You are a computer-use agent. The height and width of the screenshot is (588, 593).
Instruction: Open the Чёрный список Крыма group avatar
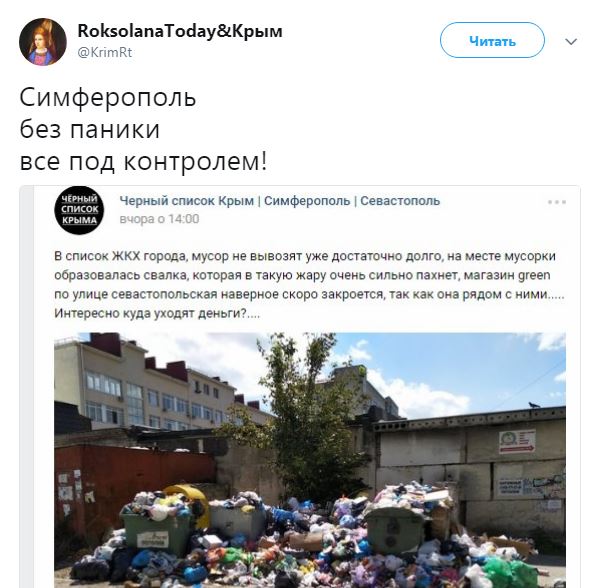(79, 210)
